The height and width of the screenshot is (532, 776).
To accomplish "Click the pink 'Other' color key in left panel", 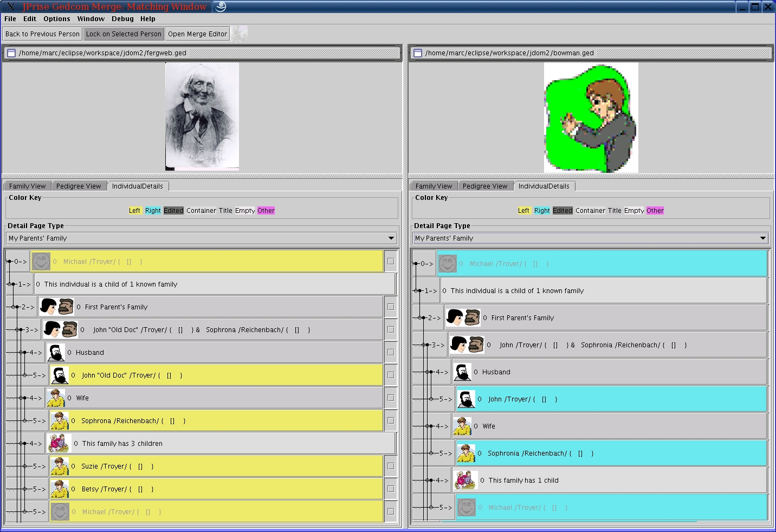I will tap(266, 211).
